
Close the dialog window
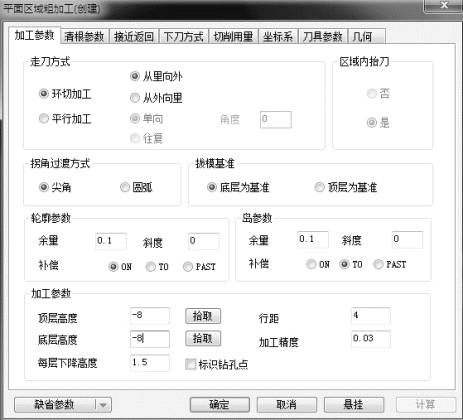pyautogui.click(x=443, y=6)
